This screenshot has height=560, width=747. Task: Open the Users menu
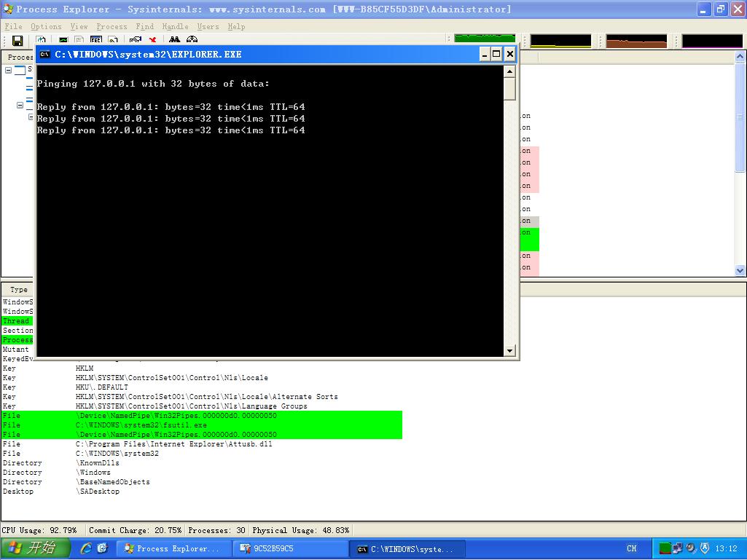(208, 26)
